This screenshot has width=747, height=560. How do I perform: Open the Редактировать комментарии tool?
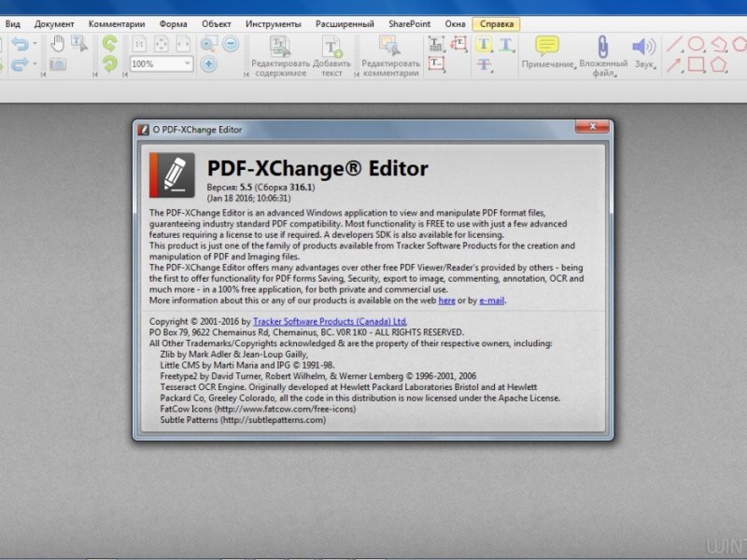(390, 56)
